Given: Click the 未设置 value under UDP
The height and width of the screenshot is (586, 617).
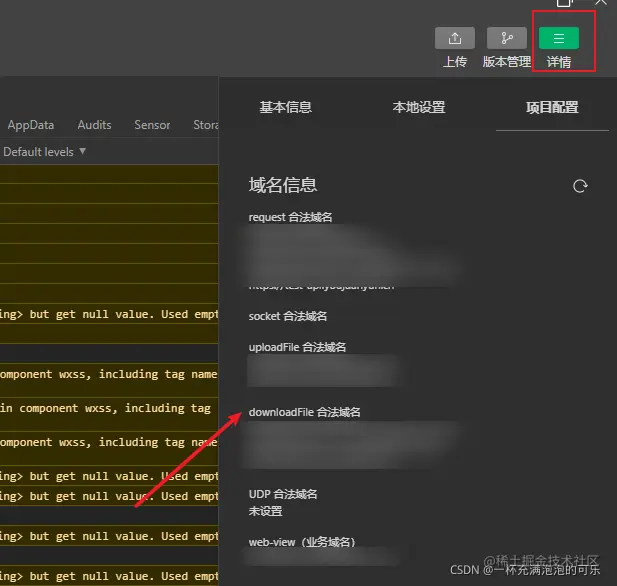Looking at the screenshot, I should [265, 511].
